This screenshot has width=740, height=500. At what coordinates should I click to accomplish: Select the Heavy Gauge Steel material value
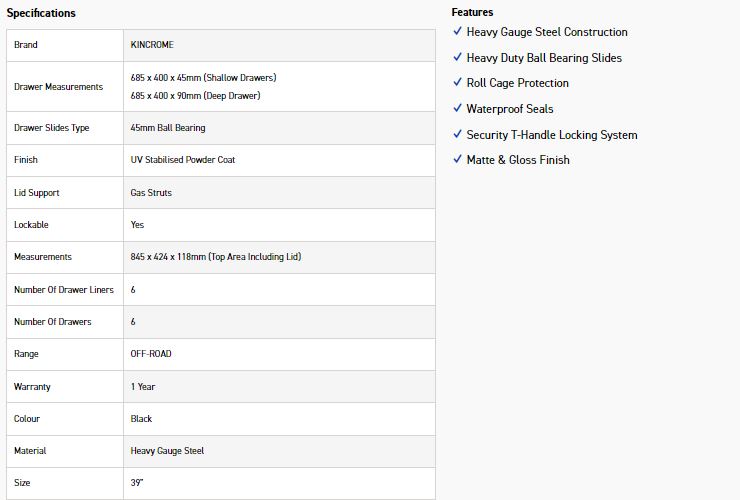click(x=167, y=451)
